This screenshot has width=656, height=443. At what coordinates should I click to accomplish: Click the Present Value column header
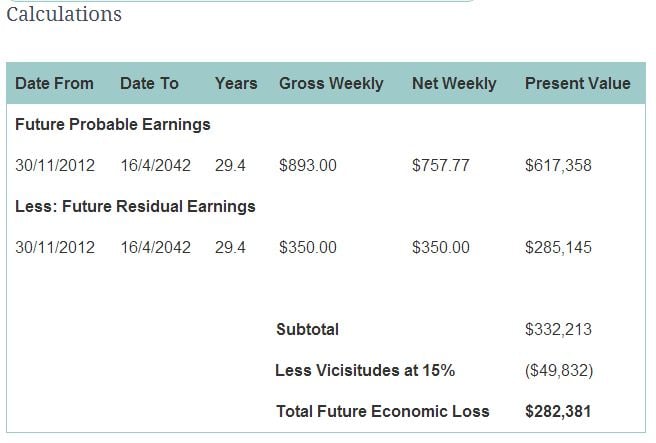578,83
